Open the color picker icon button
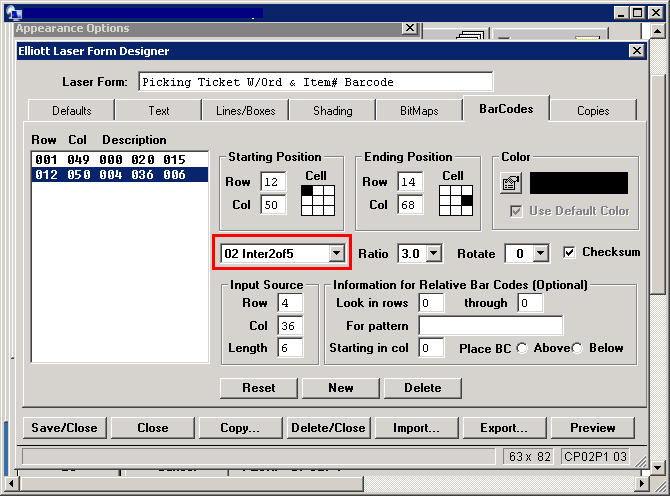 (511, 183)
